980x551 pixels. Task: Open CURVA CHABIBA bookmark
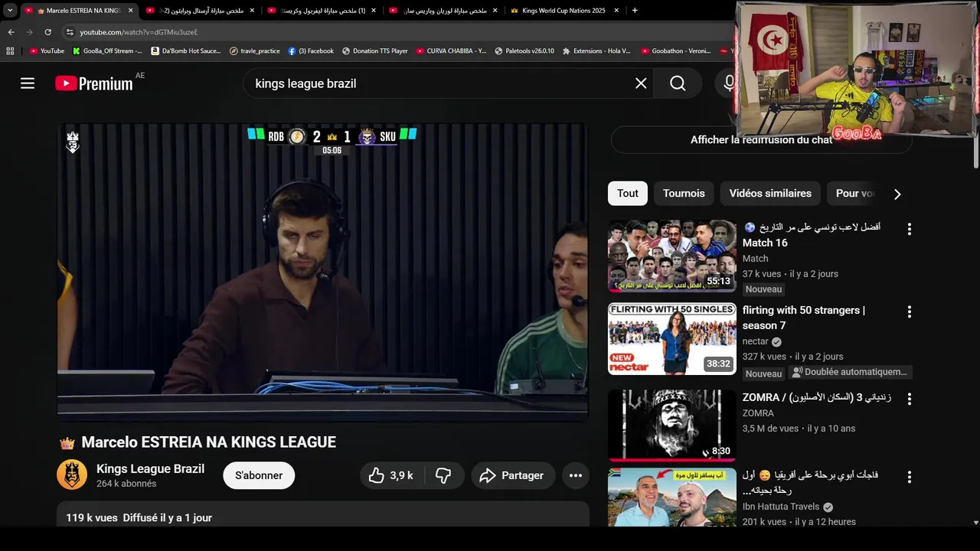tap(451, 51)
